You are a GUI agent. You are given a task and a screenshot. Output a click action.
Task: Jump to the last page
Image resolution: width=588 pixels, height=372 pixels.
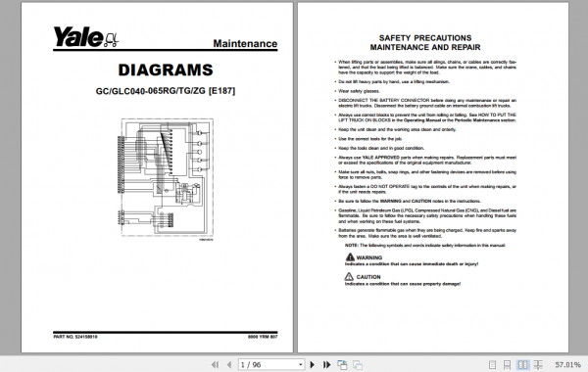pyautogui.click(x=327, y=364)
